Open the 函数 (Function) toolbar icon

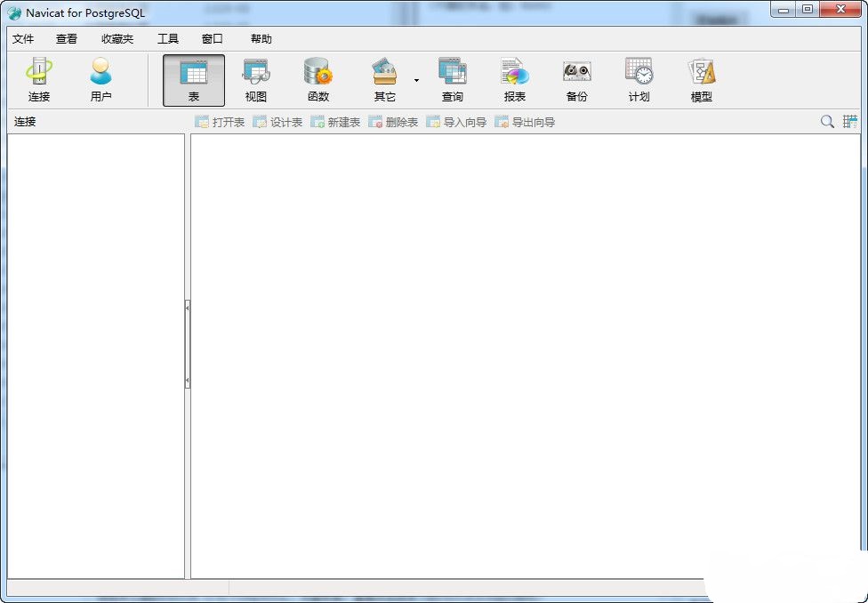317,80
